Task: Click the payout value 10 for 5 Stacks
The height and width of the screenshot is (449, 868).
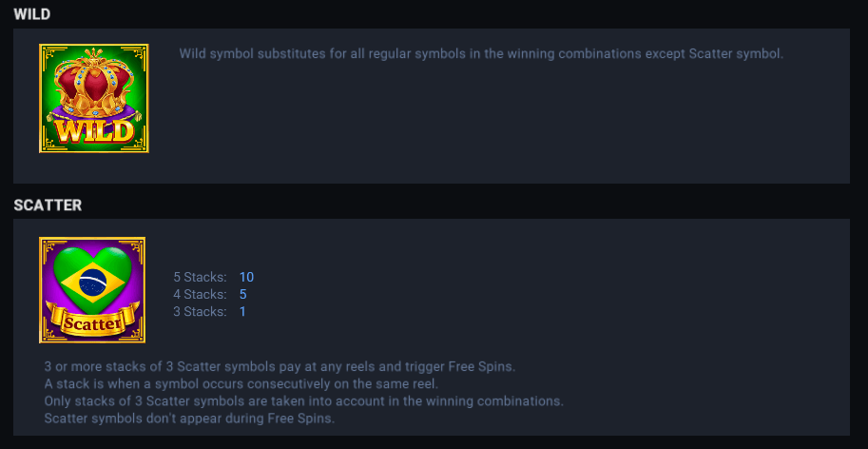Action: coord(246,277)
